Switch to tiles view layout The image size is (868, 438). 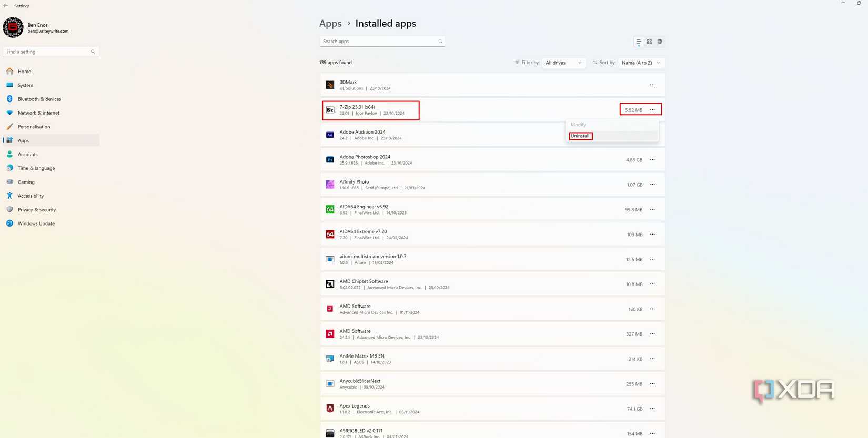pos(660,42)
